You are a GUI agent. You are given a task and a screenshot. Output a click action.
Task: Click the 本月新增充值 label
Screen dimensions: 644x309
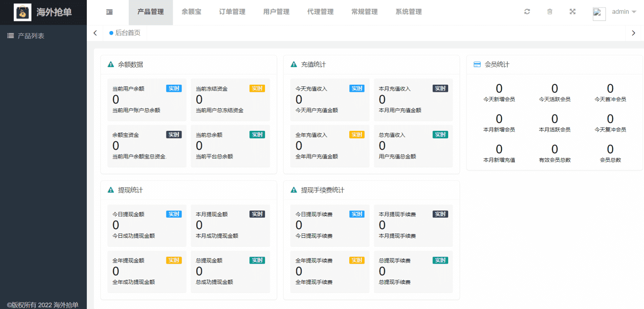click(499, 160)
